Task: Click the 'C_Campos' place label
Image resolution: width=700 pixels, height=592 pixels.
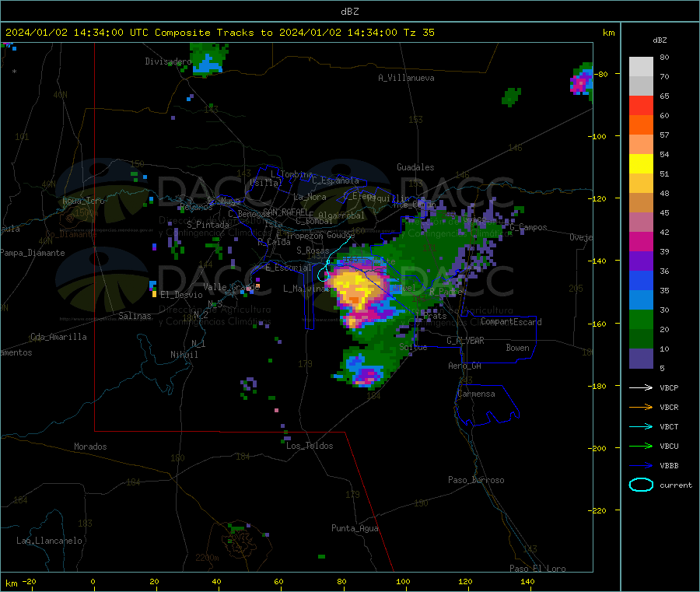Action: (x=529, y=228)
